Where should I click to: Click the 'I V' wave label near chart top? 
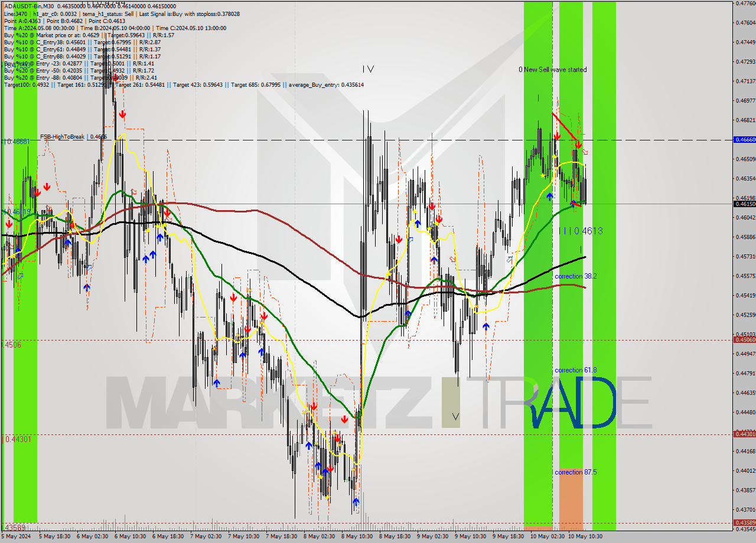(368, 69)
